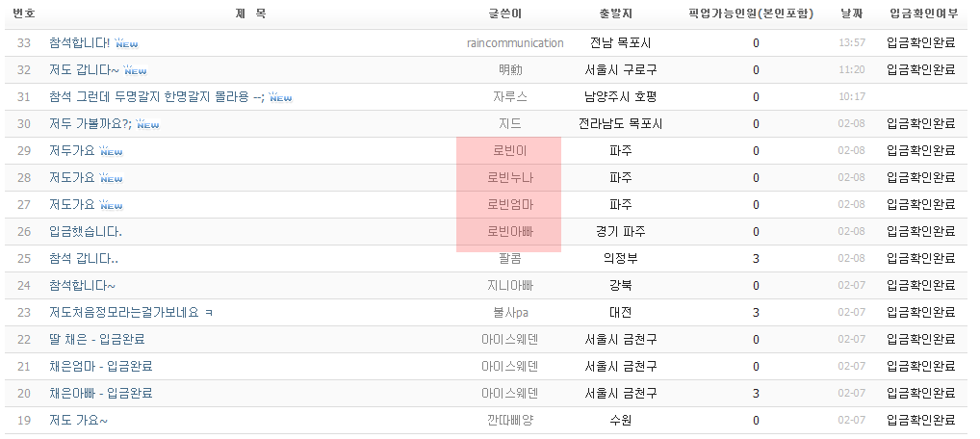The height and width of the screenshot is (439, 980).
Task: Click the author name 깐따삐양
Action: (509, 421)
